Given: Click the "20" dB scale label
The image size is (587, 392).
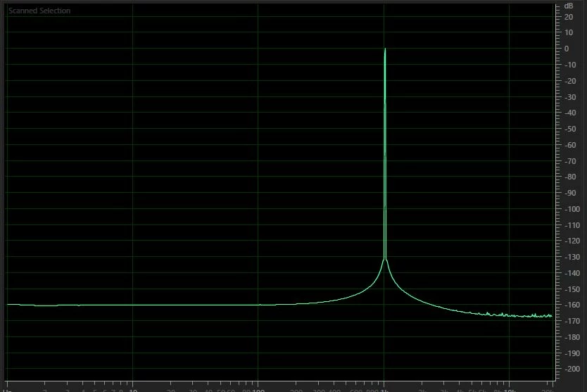Looking at the screenshot, I should click(x=569, y=17).
